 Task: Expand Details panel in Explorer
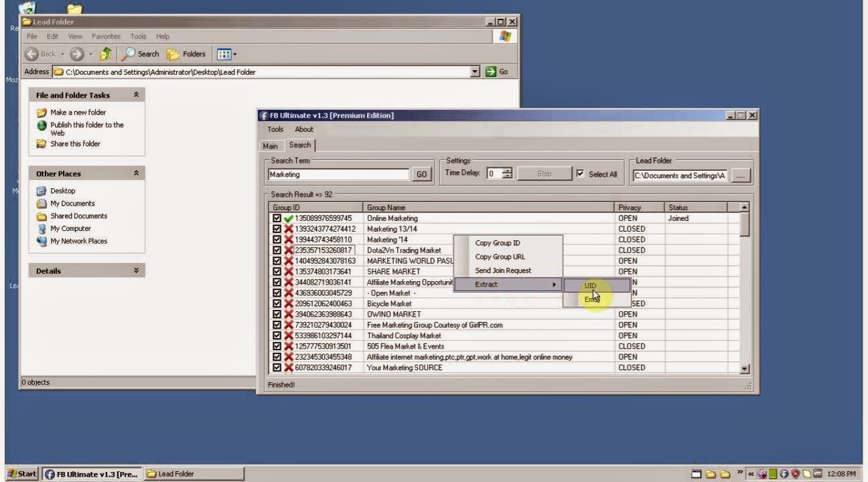136,271
